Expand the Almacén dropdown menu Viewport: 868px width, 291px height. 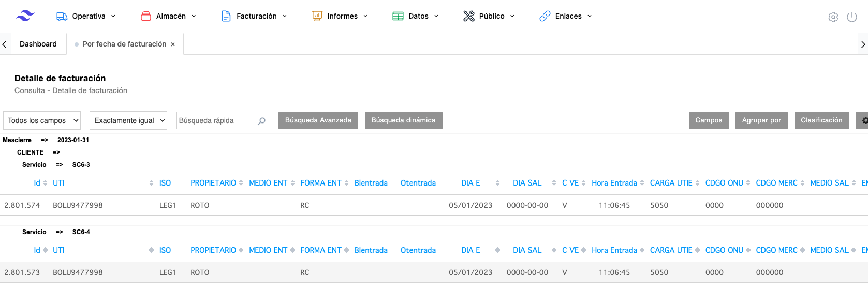[169, 16]
